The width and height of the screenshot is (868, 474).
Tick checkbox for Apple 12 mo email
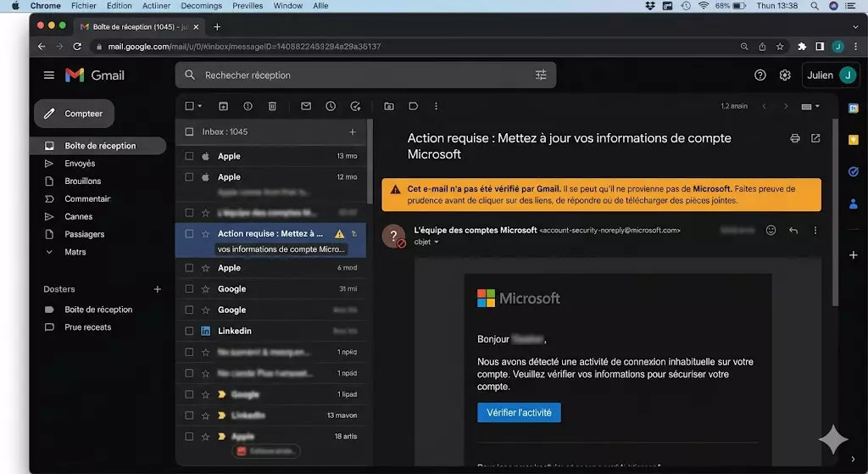(189, 177)
